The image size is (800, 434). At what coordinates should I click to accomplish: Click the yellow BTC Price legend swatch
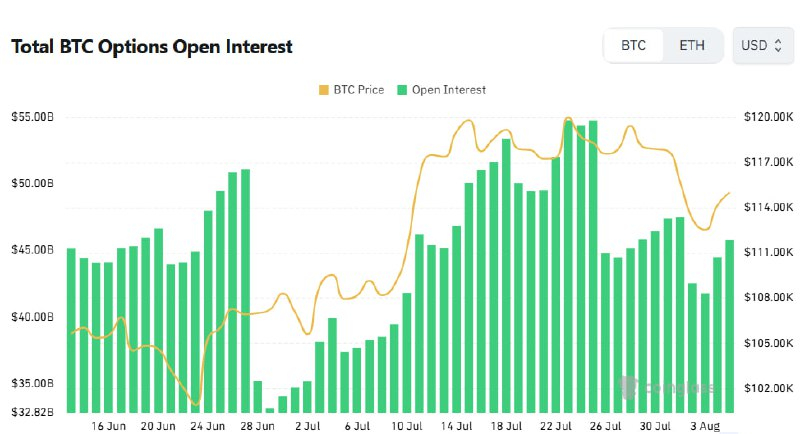322,90
